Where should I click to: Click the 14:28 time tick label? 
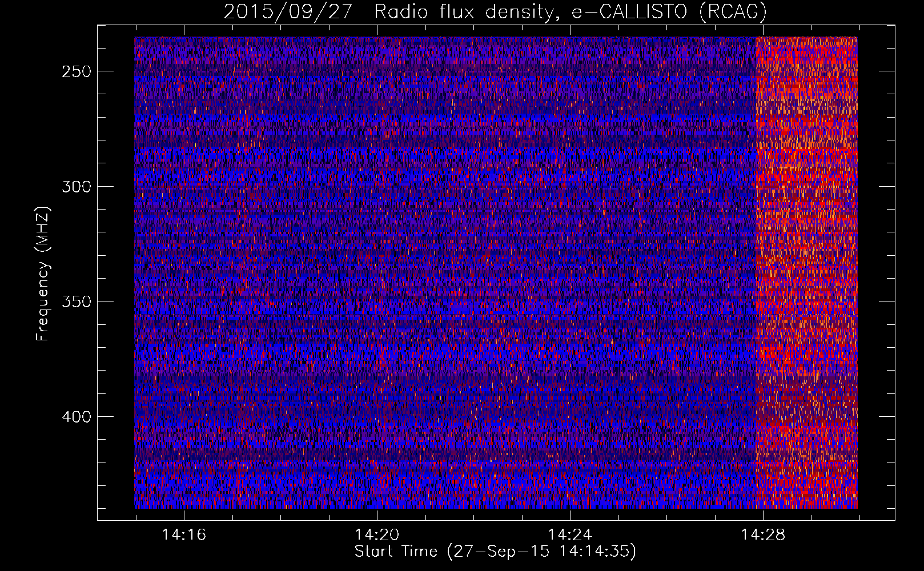763,535
